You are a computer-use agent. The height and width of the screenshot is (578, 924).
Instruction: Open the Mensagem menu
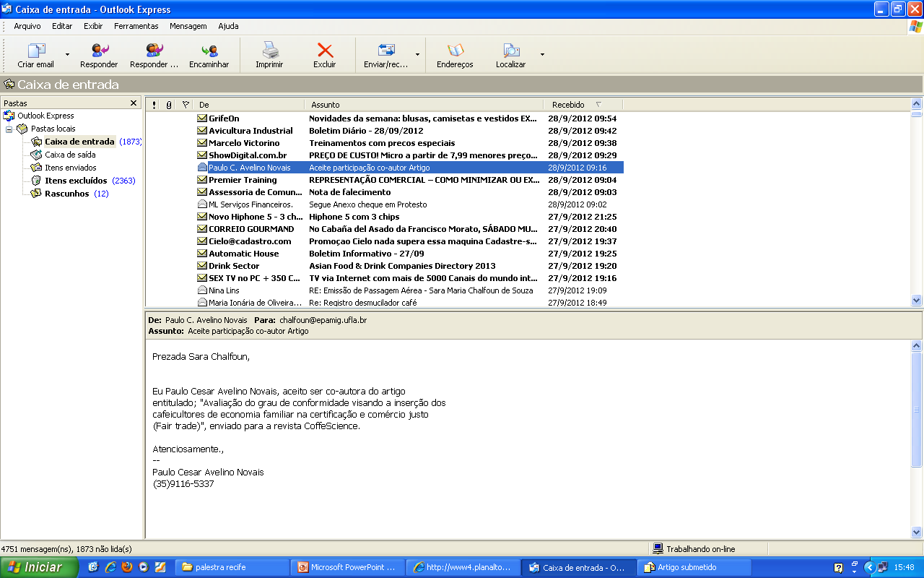(188, 26)
